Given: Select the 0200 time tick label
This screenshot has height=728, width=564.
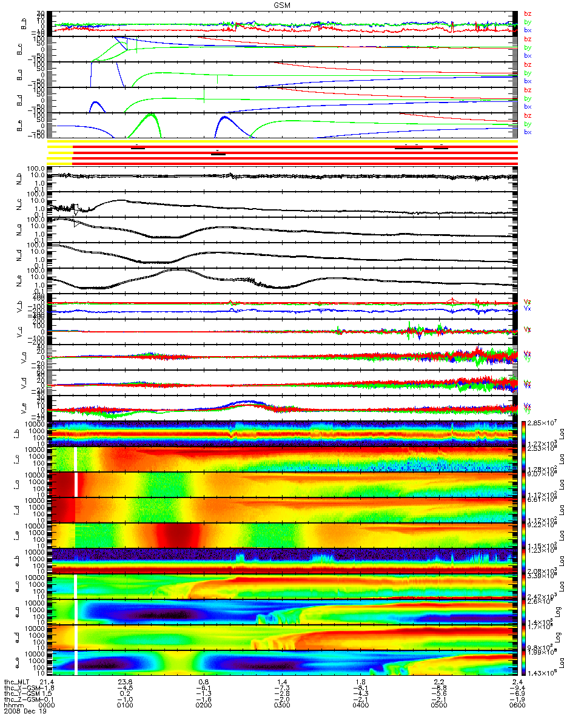Looking at the screenshot, I should pos(204,705).
